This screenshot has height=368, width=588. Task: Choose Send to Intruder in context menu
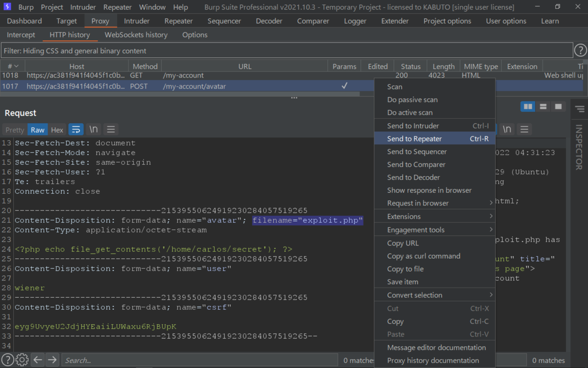tap(434, 126)
